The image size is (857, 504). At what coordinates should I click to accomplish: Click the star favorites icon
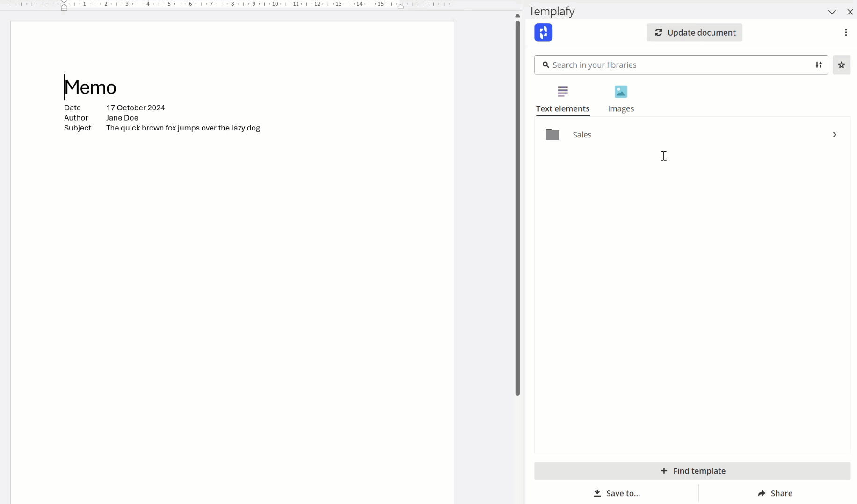point(841,65)
